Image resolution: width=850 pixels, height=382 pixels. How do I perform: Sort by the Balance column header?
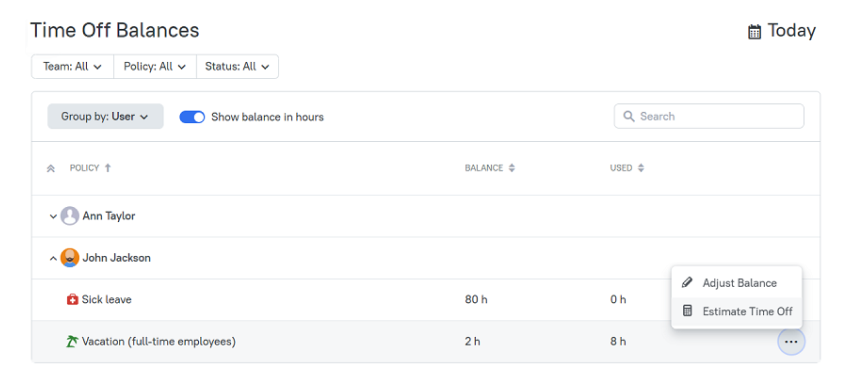point(490,168)
